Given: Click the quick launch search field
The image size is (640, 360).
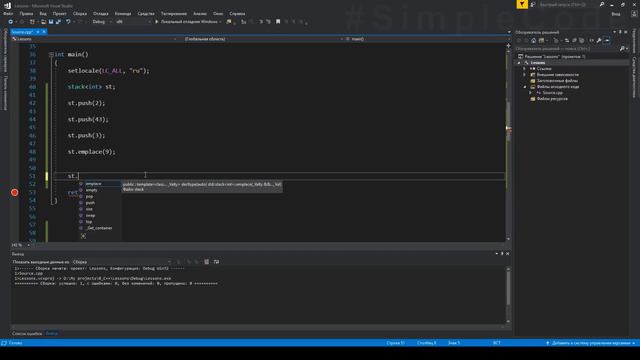Looking at the screenshot, I should (x=568, y=4).
